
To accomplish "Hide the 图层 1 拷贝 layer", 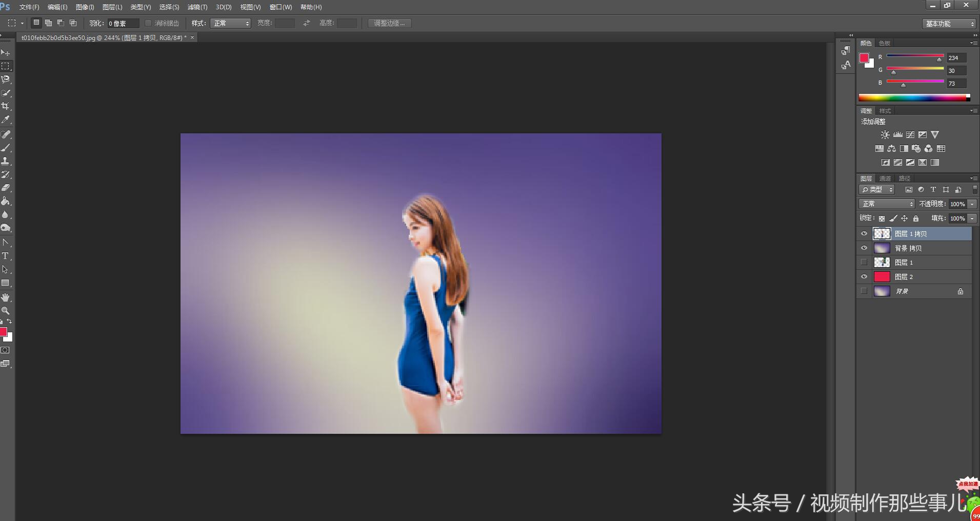I will pos(864,234).
